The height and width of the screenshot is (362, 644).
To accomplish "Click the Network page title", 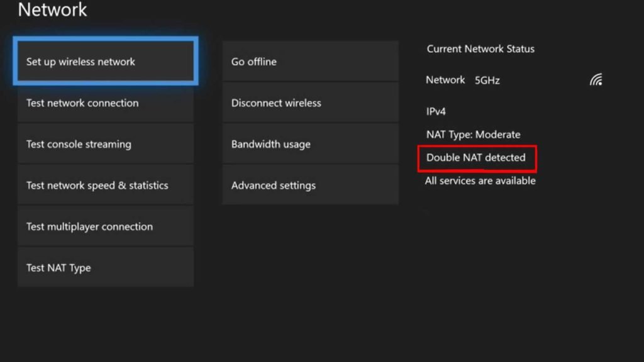I will (52, 9).
